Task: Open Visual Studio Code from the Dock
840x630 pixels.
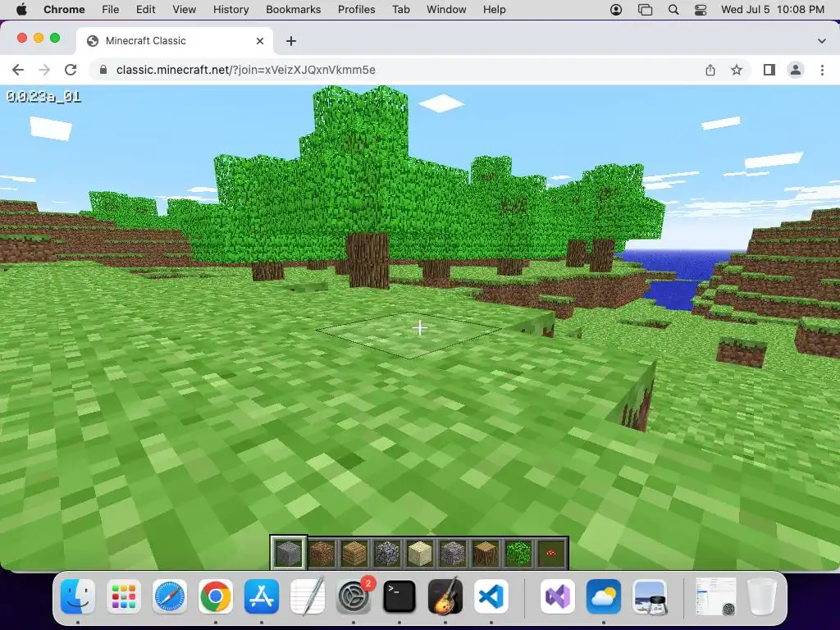Action: coord(491,596)
